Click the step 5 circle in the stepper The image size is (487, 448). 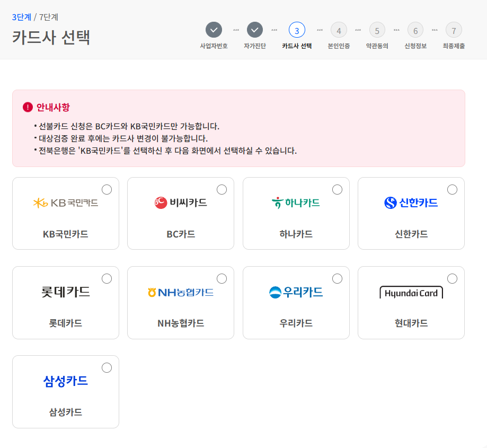(377, 30)
